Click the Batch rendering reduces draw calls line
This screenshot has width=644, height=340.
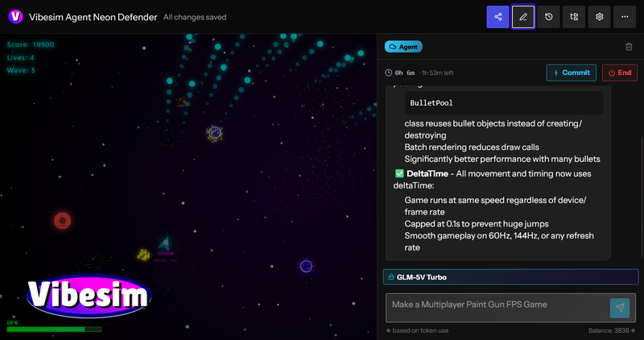click(472, 147)
